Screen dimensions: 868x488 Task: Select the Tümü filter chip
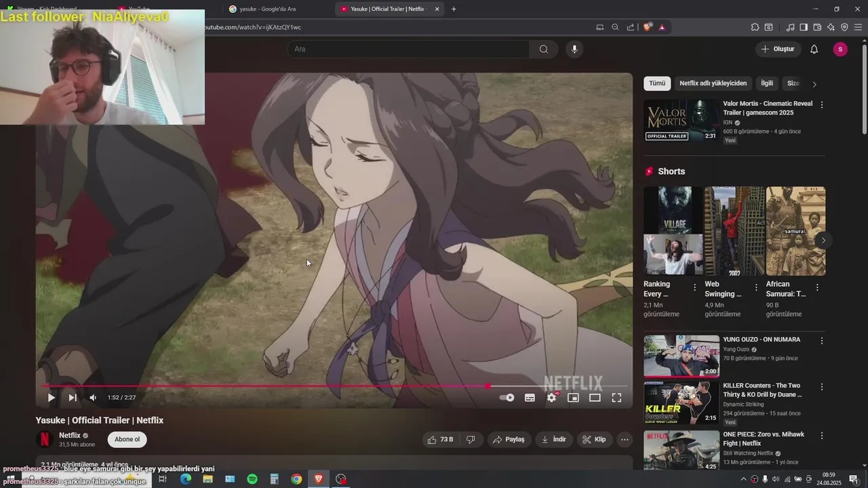[657, 83]
